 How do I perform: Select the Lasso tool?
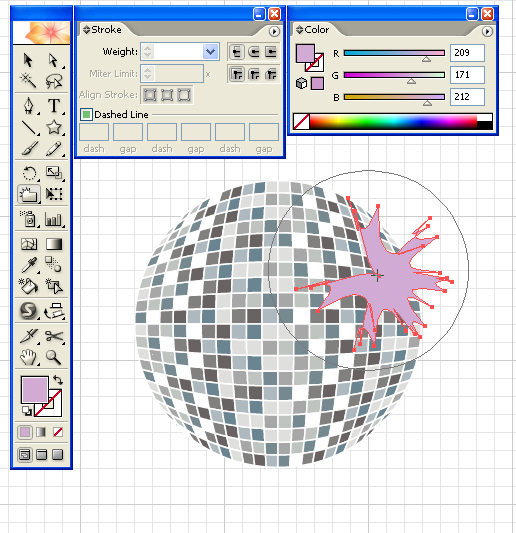click(53, 81)
